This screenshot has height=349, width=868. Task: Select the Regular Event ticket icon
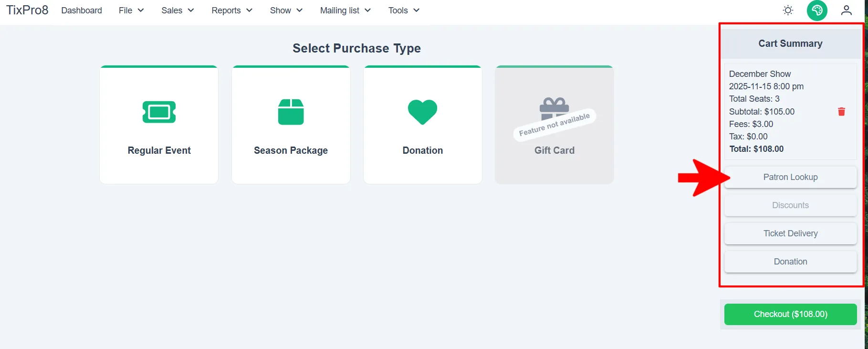click(x=159, y=112)
